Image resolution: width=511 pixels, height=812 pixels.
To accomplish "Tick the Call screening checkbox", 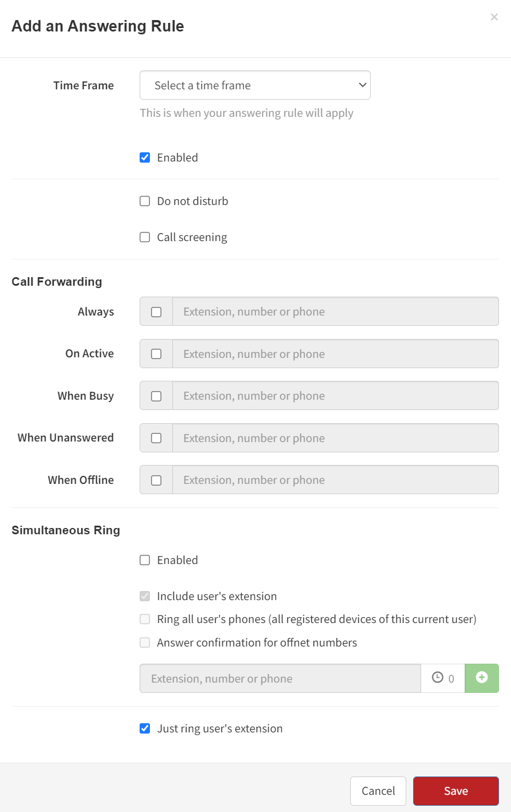I will point(145,237).
